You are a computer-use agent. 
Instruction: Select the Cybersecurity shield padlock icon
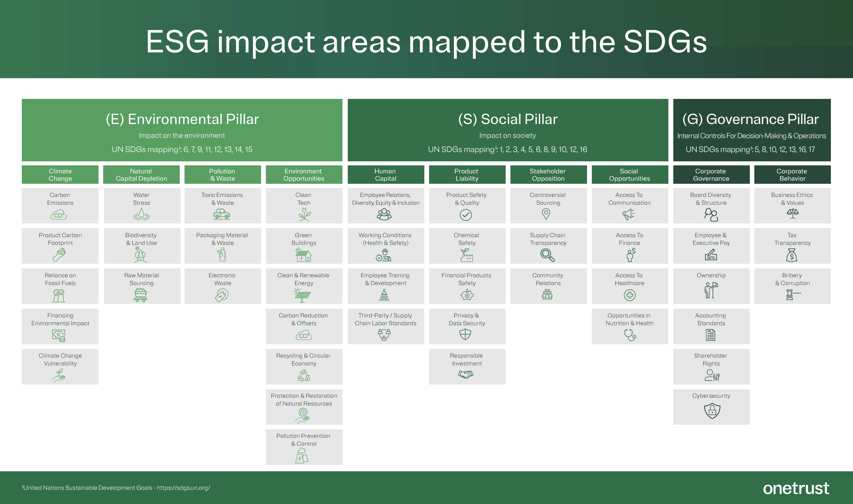point(711,409)
